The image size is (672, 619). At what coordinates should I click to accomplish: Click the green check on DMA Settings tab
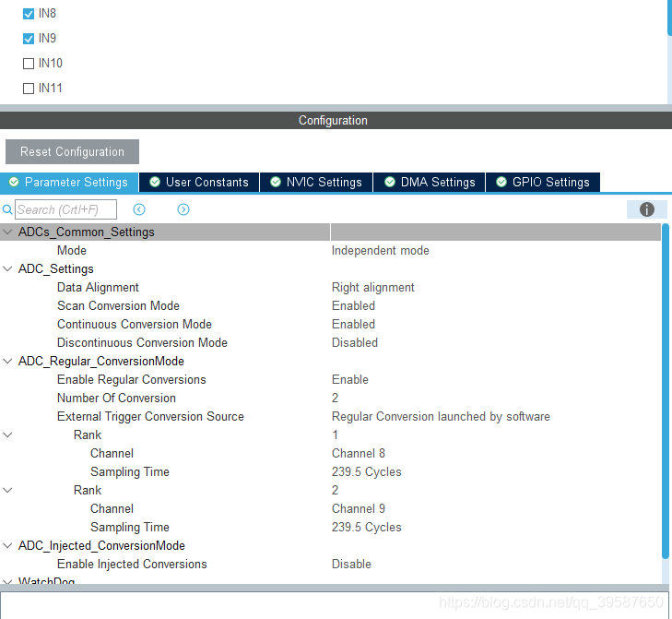click(390, 182)
